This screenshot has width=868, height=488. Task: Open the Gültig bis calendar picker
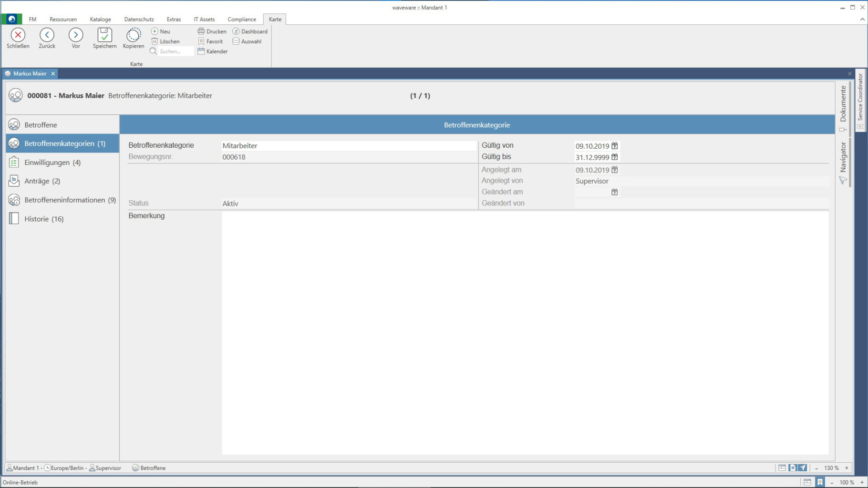[x=615, y=157]
